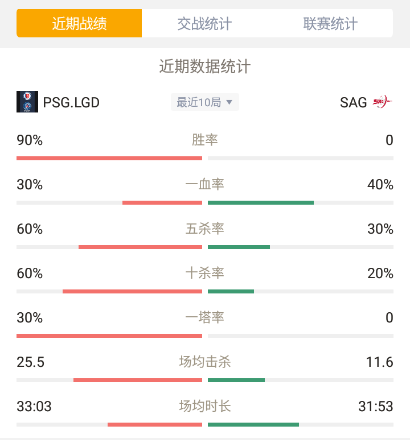Click the 11.6 average kills value
Screen dimensions: 410x440
click(x=380, y=362)
